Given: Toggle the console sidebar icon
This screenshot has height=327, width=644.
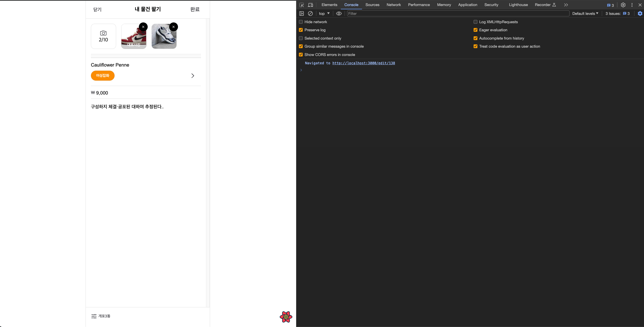Looking at the screenshot, I should (x=301, y=13).
